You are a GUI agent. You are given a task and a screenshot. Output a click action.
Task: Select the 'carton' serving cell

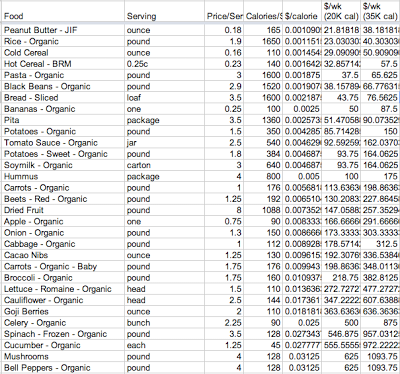pos(164,165)
